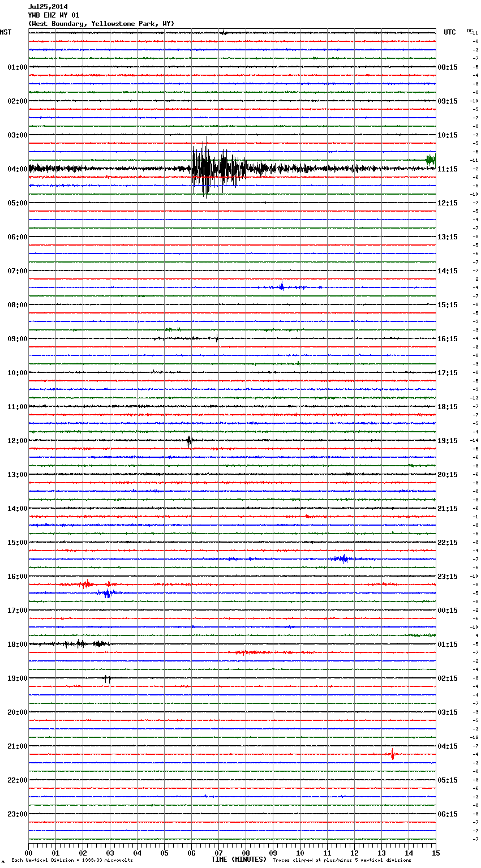This screenshot has width=481, height=868.
Task: Select the "23:00" MST row label
Action: pos(18,814)
